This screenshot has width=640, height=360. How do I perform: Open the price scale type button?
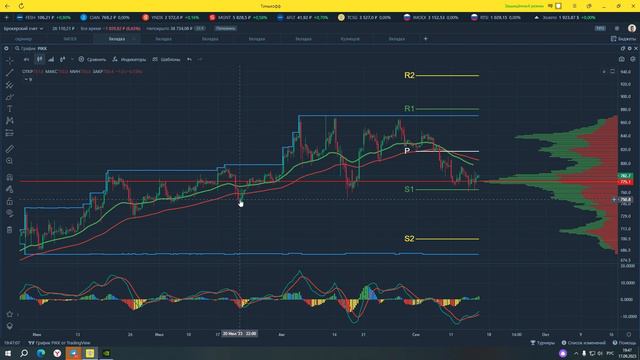coord(62,60)
